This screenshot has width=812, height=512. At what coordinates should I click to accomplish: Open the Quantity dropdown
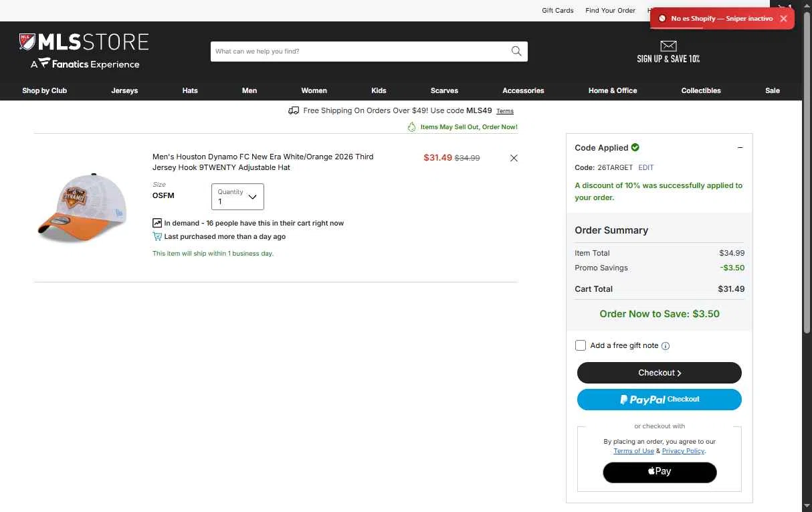pyautogui.click(x=237, y=197)
